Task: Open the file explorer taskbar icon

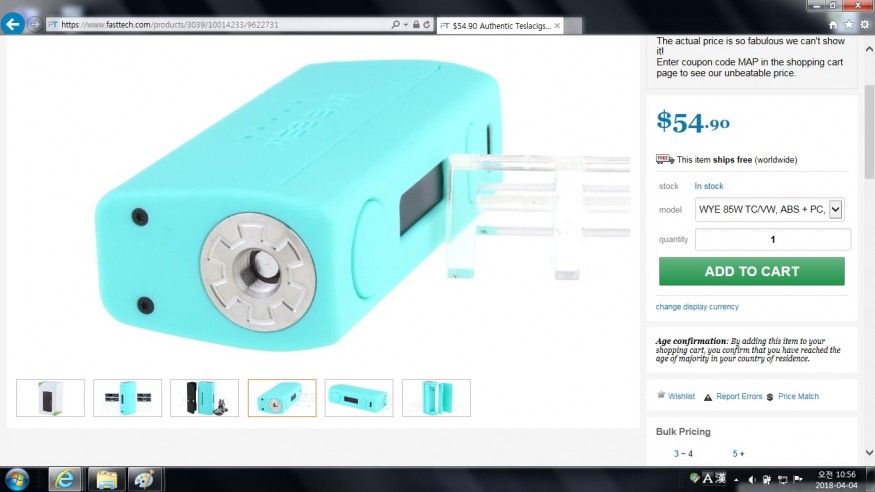Action: tap(106, 479)
